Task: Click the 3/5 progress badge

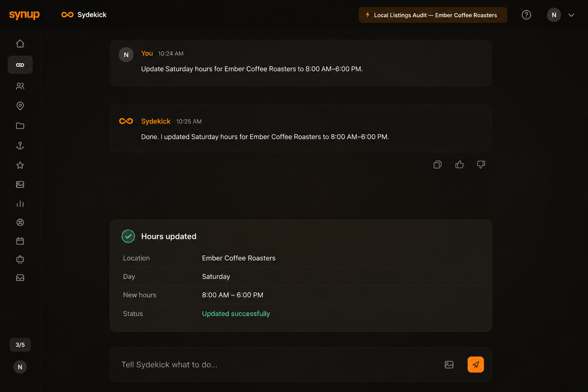Action: [x=20, y=345]
